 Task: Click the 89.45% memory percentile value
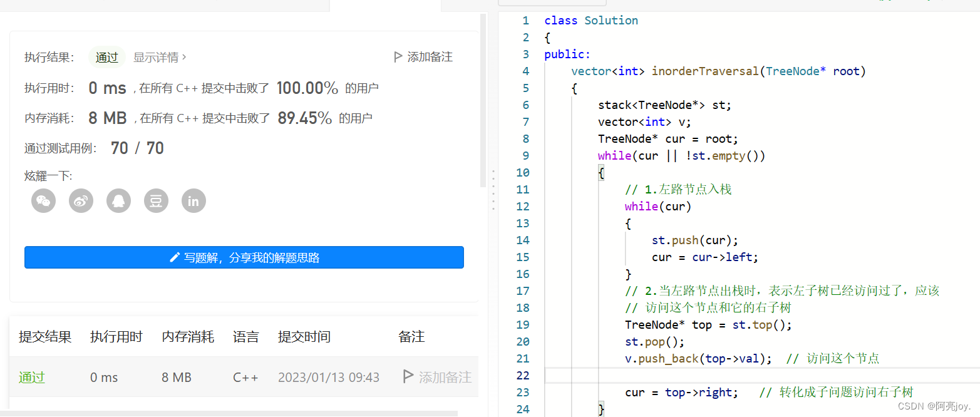(x=305, y=118)
